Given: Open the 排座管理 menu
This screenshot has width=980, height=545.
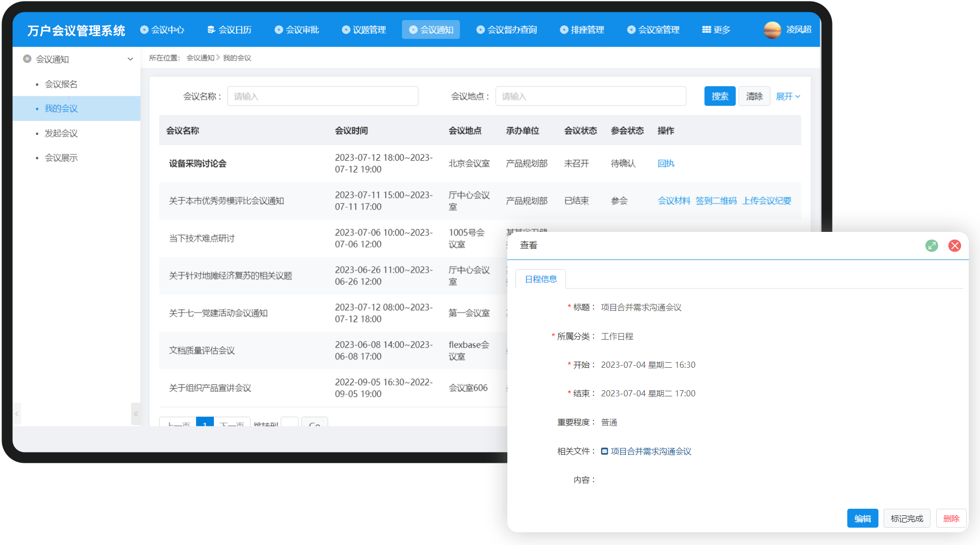Looking at the screenshot, I should point(582,30).
